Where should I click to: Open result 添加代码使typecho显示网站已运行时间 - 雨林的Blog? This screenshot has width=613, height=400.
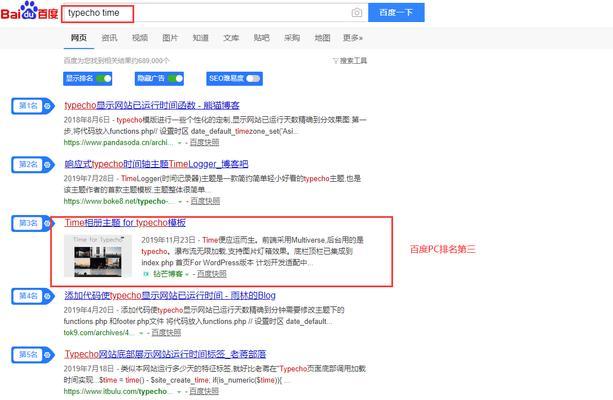170,295
